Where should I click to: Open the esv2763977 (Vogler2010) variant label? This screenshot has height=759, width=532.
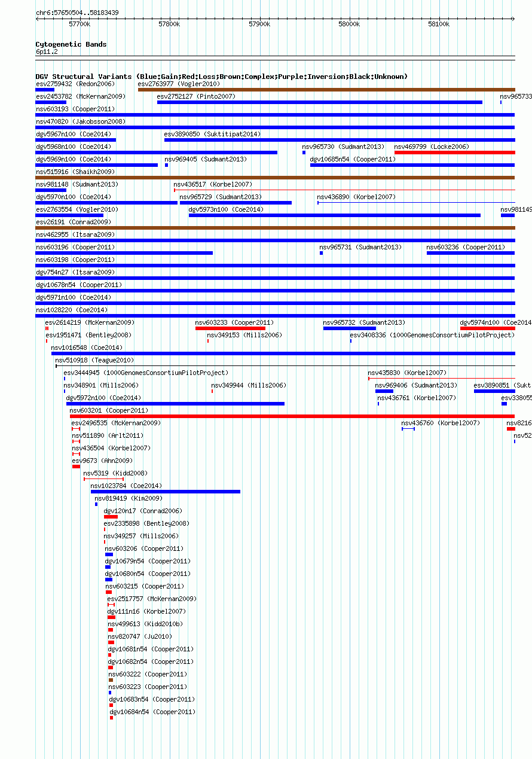pyautogui.click(x=179, y=84)
